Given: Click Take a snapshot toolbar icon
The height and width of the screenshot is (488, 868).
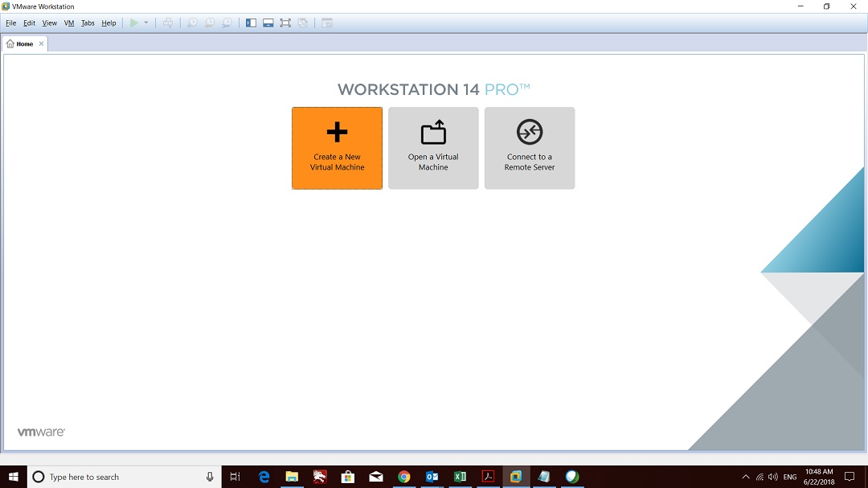Looking at the screenshot, I should [x=192, y=23].
